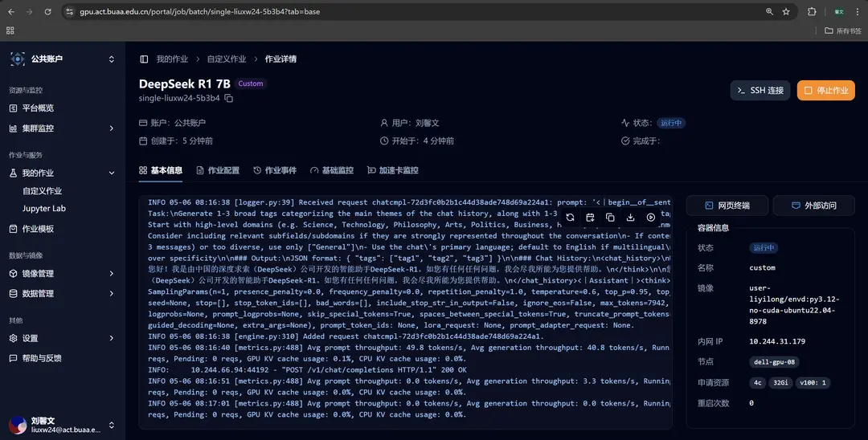Click the image name user-liyilong/envd text
868x440 pixels.
point(794,304)
